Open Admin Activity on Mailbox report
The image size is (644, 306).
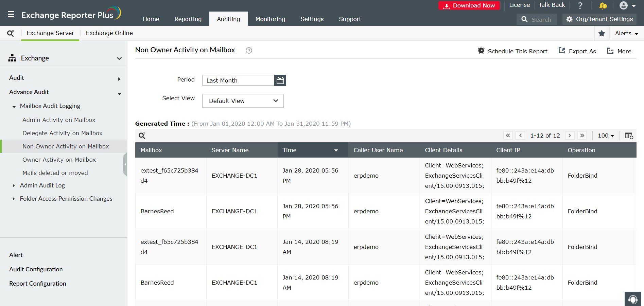(x=59, y=120)
